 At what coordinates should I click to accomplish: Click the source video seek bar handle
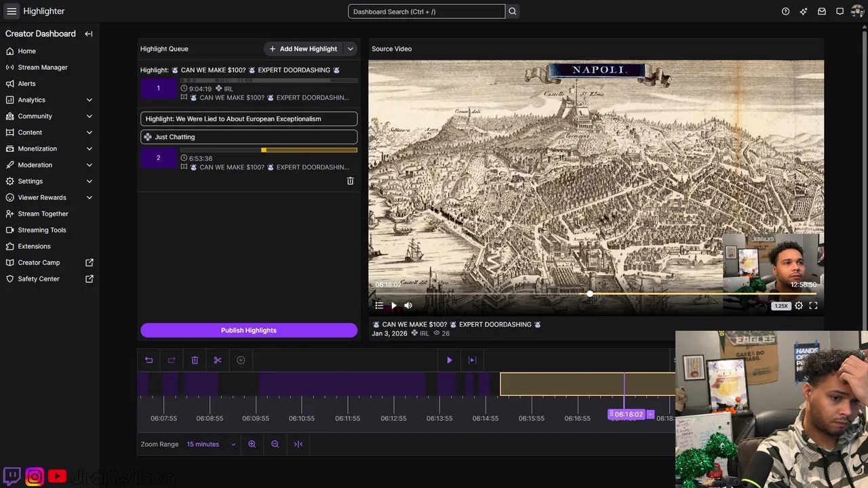tap(590, 293)
